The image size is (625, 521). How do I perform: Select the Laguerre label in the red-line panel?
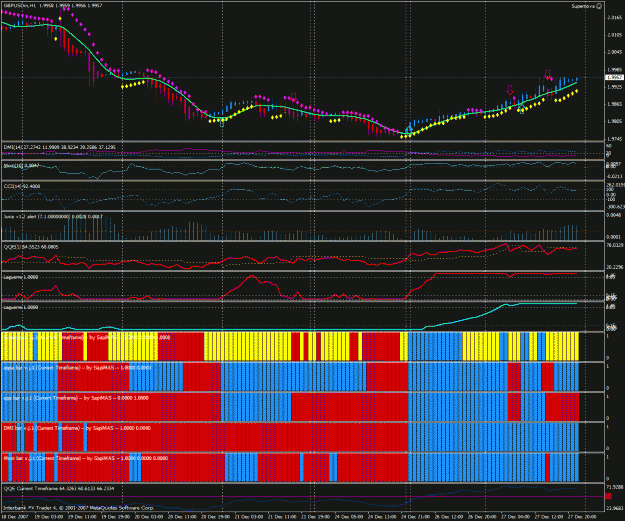pyautogui.click(x=21, y=277)
